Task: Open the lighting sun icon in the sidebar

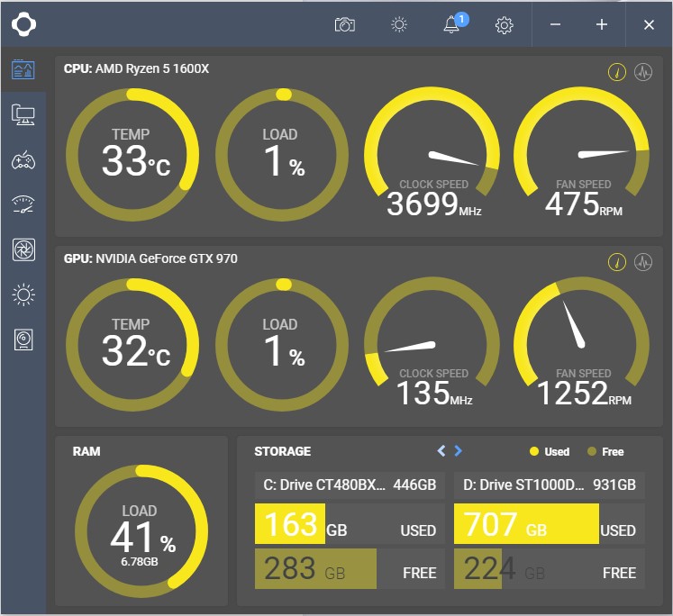Action: coord(23,294)
